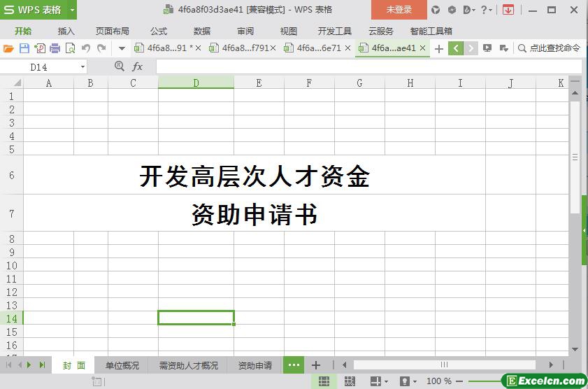This screenshot has width=588, height=389.
Task: Open the WPS 表格 application menu arrow
Action: (x=72, y=10)
